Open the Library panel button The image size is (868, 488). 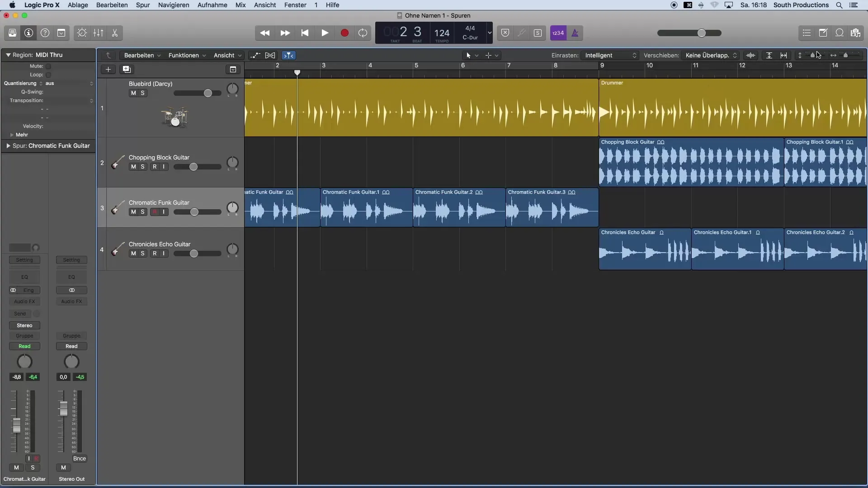click(x=12, y=33)
